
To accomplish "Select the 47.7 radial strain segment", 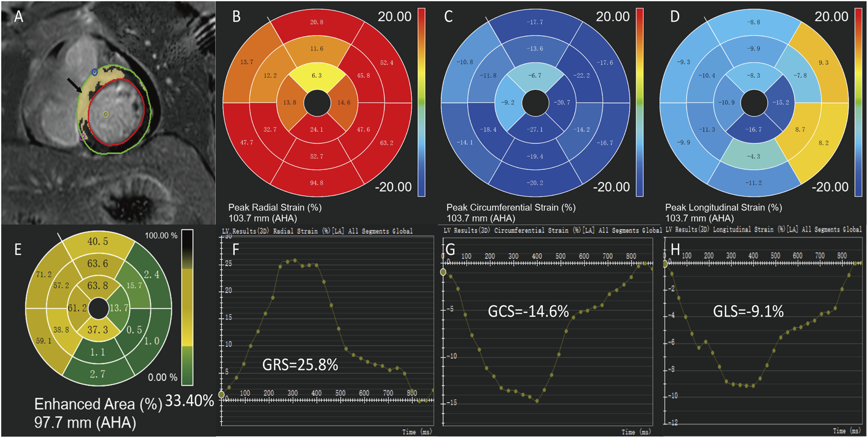I will click(x=246, y=142).
